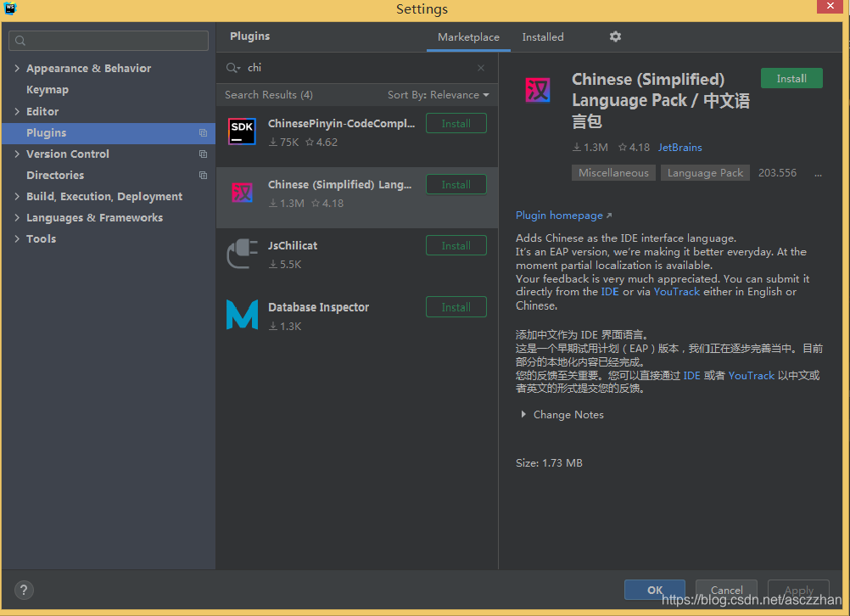The width and height of the screenshot is (850, 616).
Task: Open the JetBrains vendor link
Action: tap(679, 147)
